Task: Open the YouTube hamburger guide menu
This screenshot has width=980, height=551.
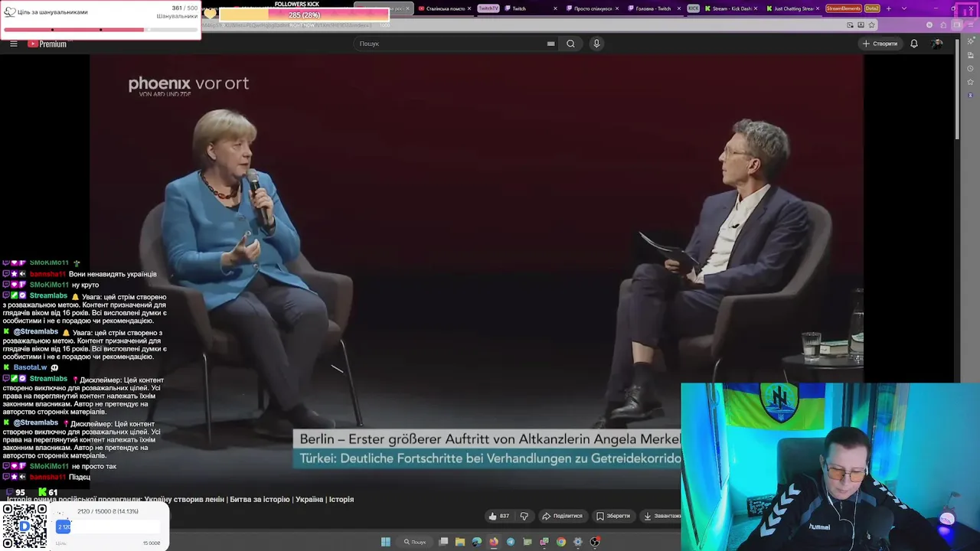Action: (x=13, y=44)
